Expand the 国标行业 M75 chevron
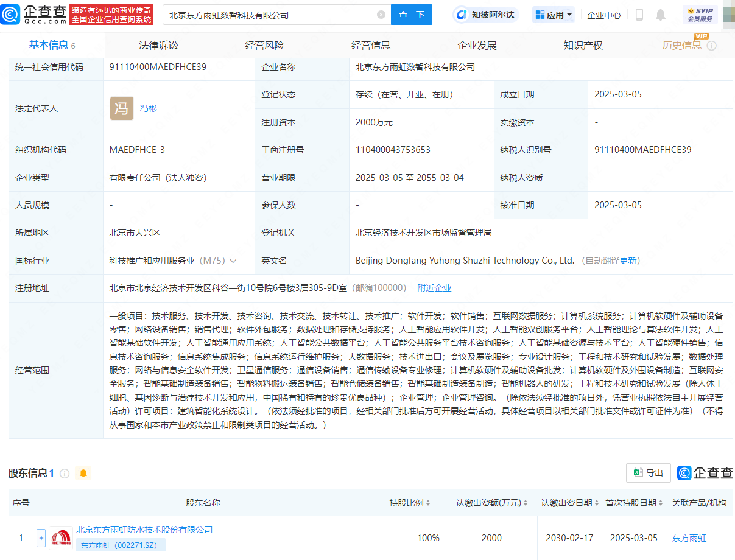Screen dimensions: 735x560 click(x=233, y=261)
